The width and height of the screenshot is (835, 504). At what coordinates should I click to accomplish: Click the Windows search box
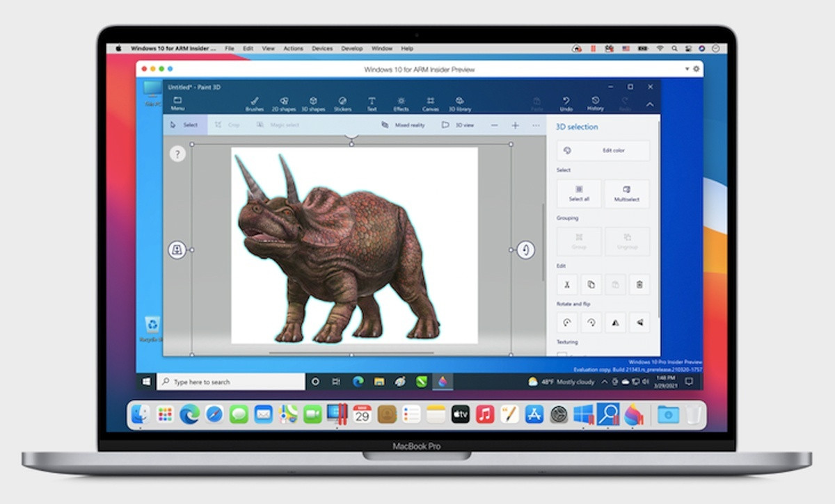[231, 382]
